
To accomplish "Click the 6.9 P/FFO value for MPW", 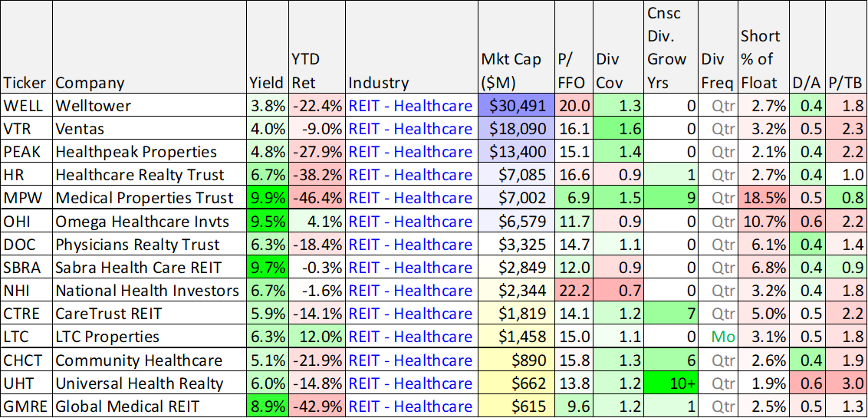I will click(x=574, y=198).
